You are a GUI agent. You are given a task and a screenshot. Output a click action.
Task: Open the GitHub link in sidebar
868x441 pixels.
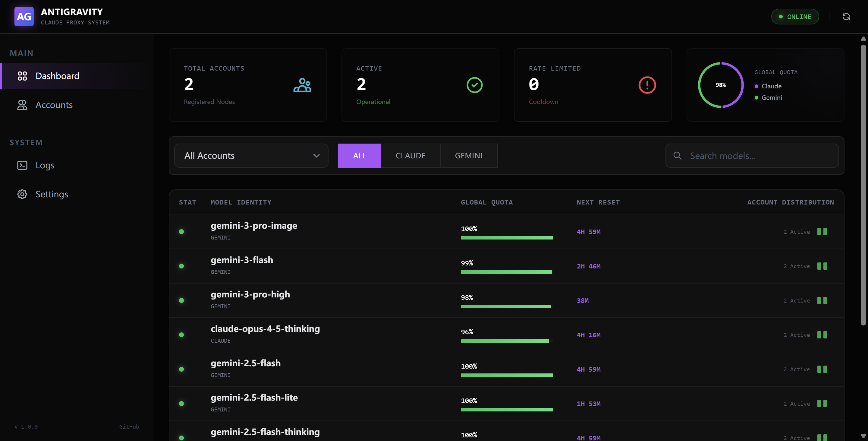pyautogui.click(x=129, y=427)
